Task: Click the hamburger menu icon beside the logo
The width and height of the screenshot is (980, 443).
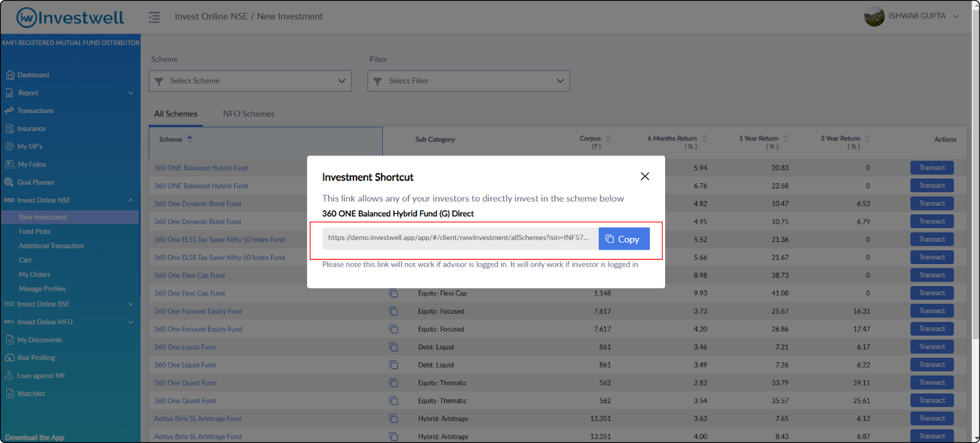Action: pyautogui.click(x=154, y=17)
